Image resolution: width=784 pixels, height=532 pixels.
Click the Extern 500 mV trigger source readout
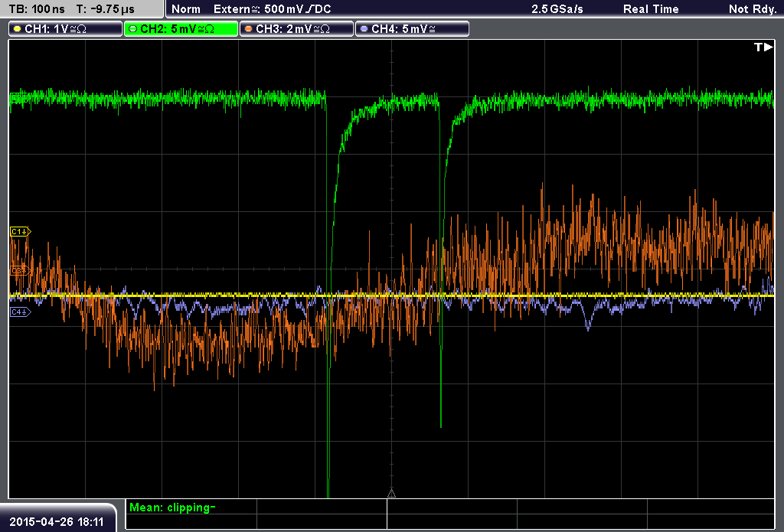pos(273,9)
